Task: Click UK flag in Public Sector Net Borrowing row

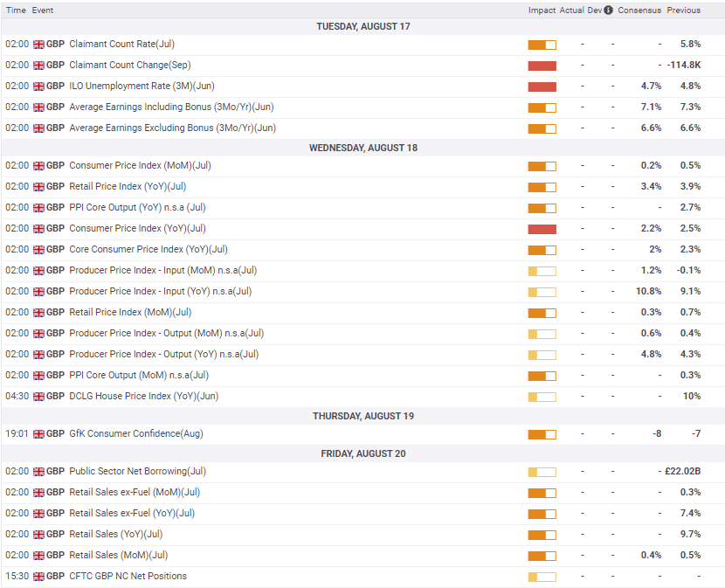Action: coord(38,472)
